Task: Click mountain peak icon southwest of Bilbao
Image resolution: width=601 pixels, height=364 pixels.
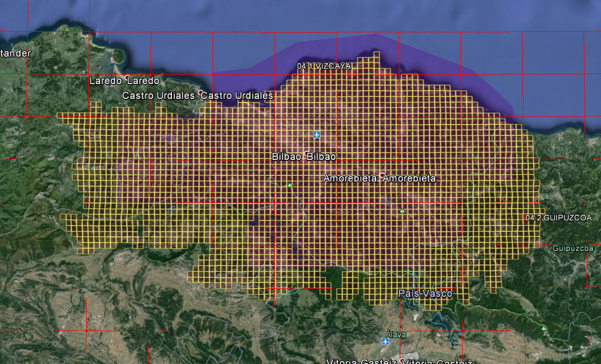Action: [290, 185]
